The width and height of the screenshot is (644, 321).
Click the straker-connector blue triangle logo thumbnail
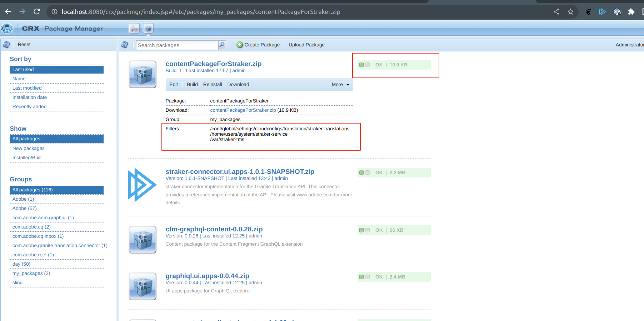point(142,185)
